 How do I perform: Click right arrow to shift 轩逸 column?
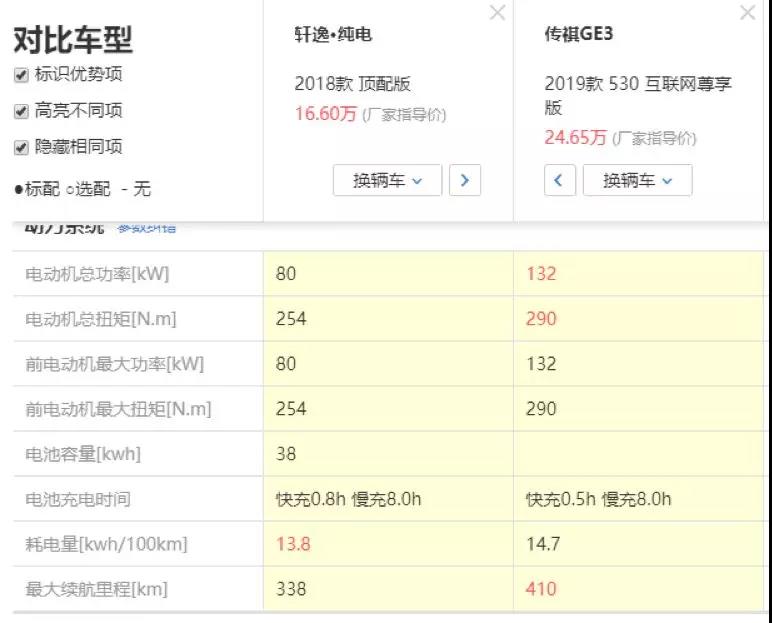(465, 180)
